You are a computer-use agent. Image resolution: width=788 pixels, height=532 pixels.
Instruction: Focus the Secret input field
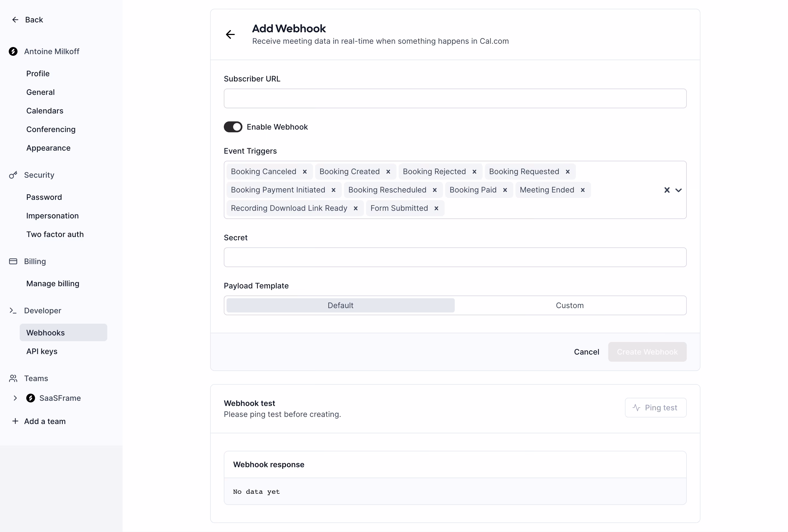point(455,257)
